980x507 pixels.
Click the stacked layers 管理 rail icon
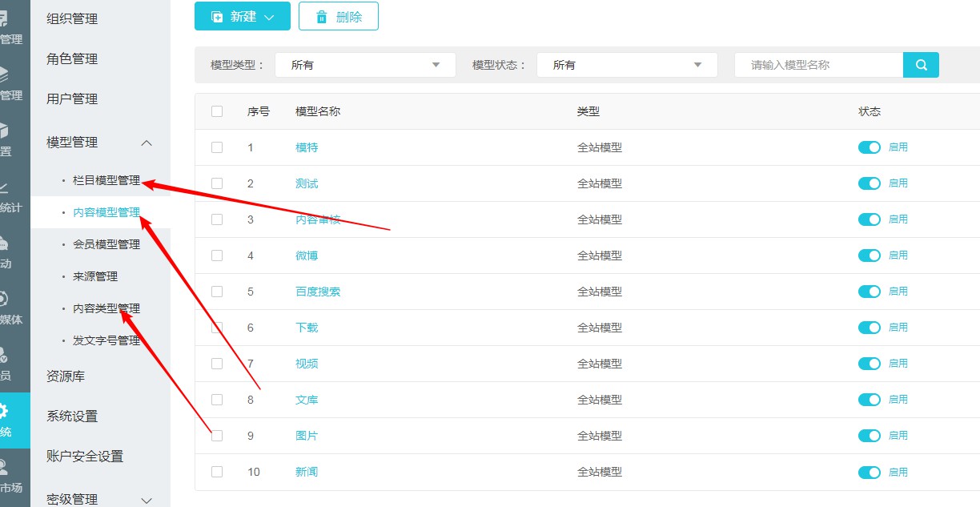(x=5, y=74)
